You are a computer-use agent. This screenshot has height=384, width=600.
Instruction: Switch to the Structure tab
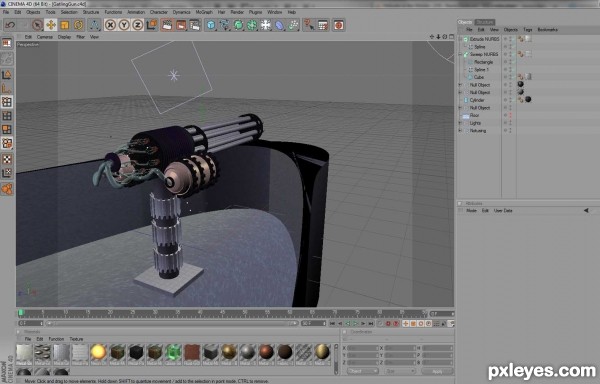click(484, 22)
